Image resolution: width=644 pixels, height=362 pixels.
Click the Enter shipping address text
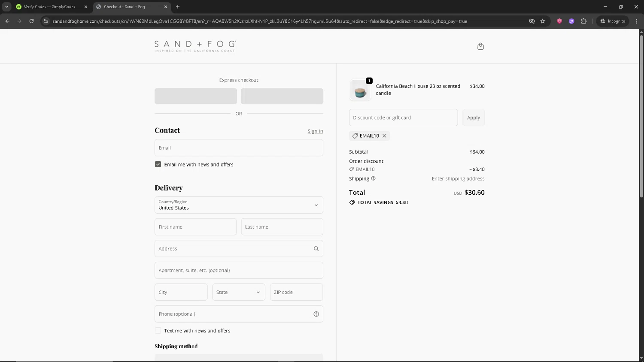pyautogui.click(x=458, y=179)
